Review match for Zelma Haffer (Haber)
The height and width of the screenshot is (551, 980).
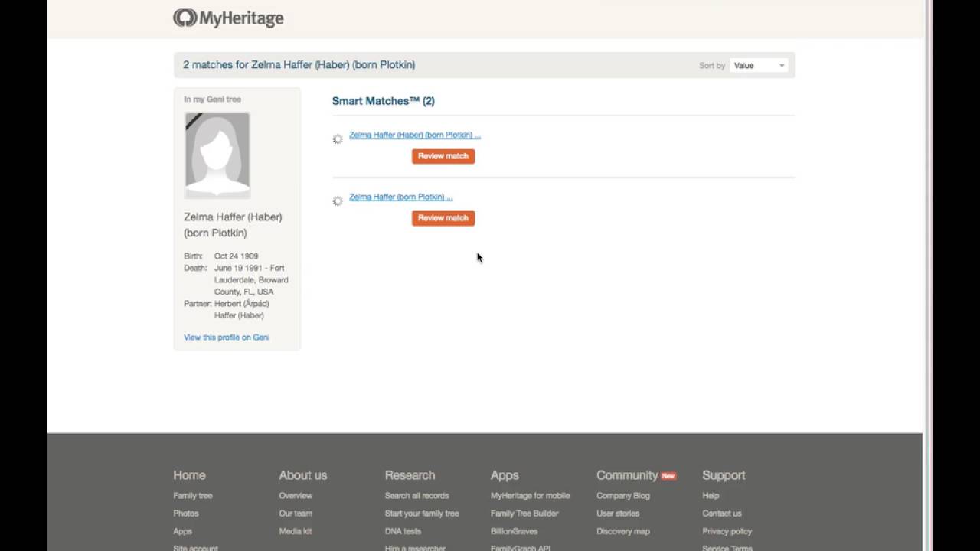(443, 156)
